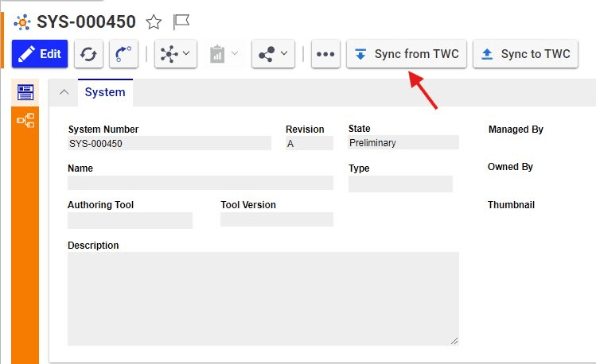Open the clipboard report dropdown
596x364 pixels.
click(x=224, y=54)
